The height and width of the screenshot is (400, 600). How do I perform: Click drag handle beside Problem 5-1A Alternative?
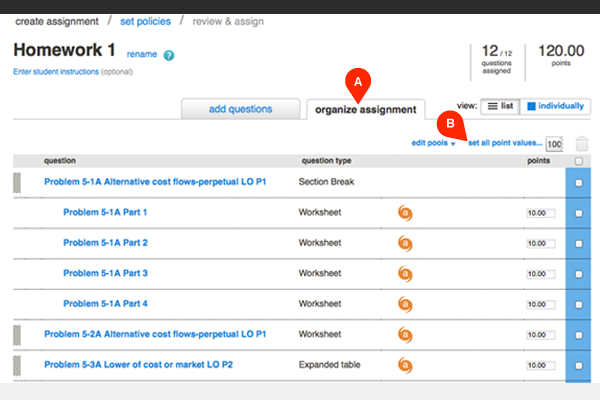16,182
